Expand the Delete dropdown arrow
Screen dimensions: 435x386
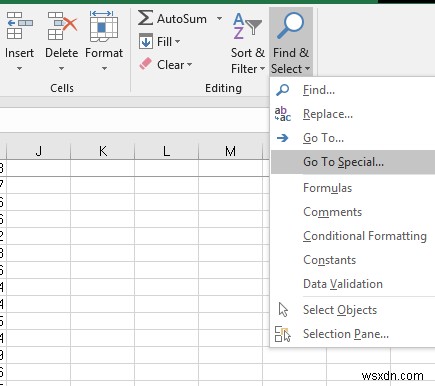[61, 68]
